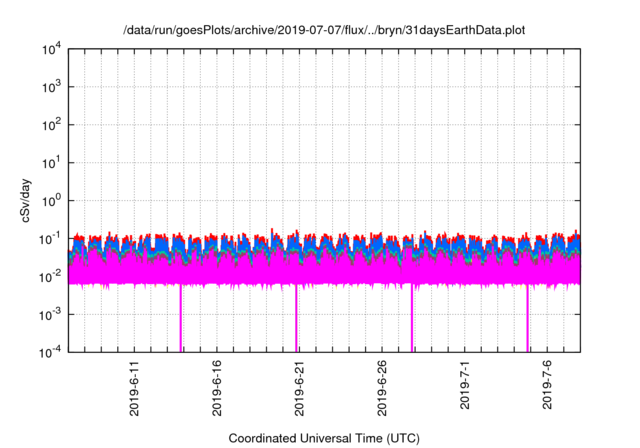Click the magenta dropout spike near June 21
640x448 pixels.
(x=296, y=318)
